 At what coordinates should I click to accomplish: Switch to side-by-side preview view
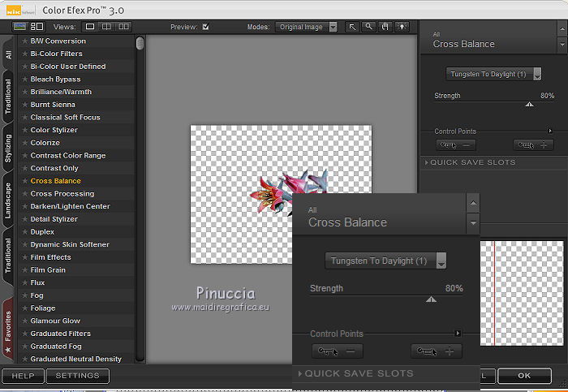[124, 27]
